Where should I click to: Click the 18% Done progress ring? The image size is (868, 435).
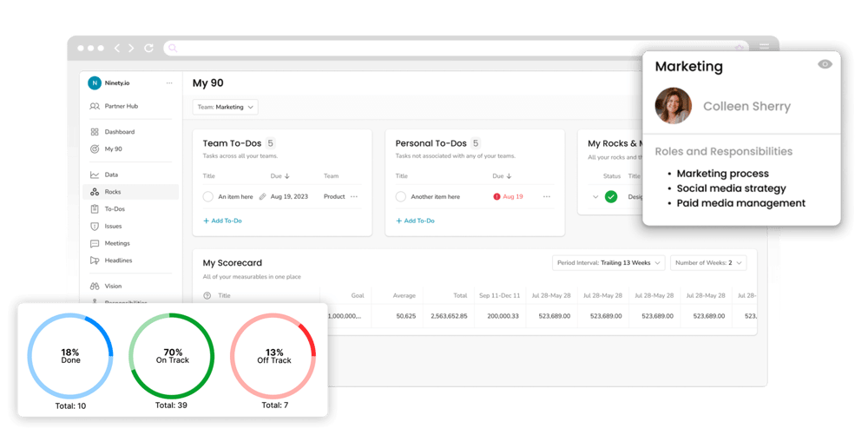(x=70, y=356)
